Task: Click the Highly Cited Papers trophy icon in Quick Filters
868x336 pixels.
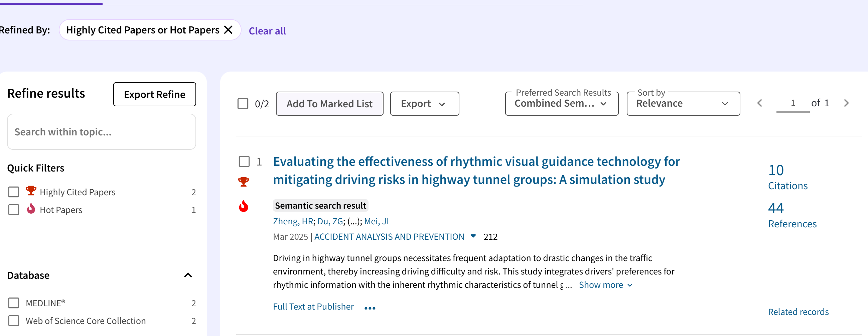Action: point(31,191)
